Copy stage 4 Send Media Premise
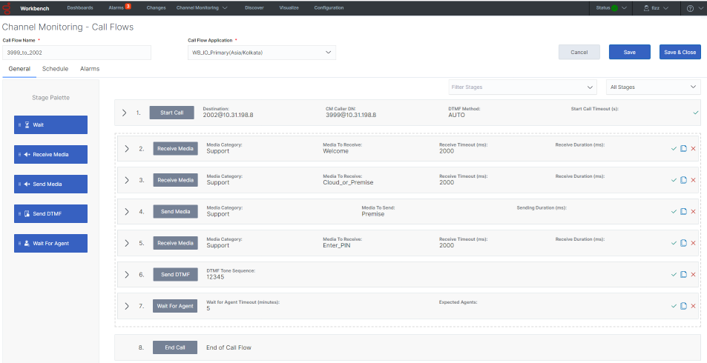The height and width of the screenshot is (363, 707). (x=684, y=211)
